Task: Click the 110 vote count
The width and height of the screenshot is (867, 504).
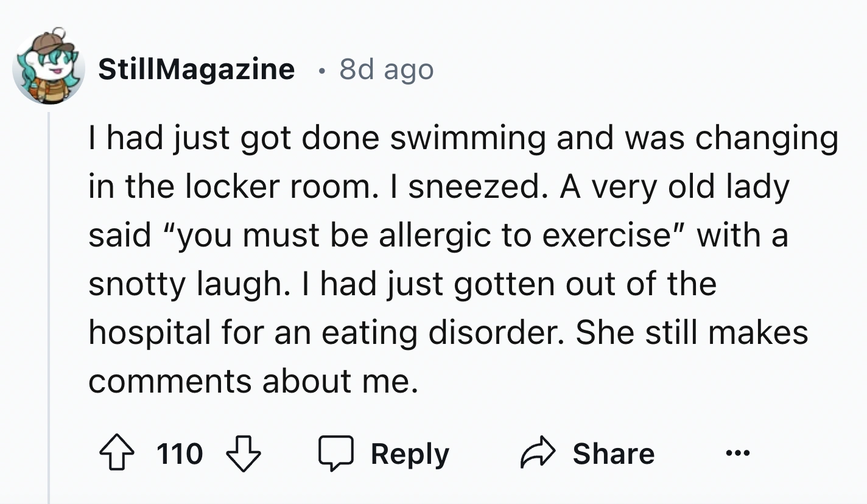Action: click(180, 455)
